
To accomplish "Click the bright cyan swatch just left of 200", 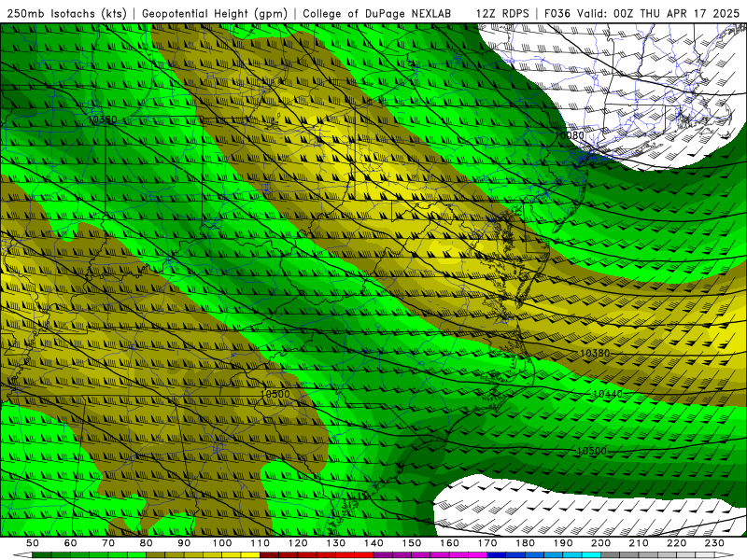I will coord(591,555).
